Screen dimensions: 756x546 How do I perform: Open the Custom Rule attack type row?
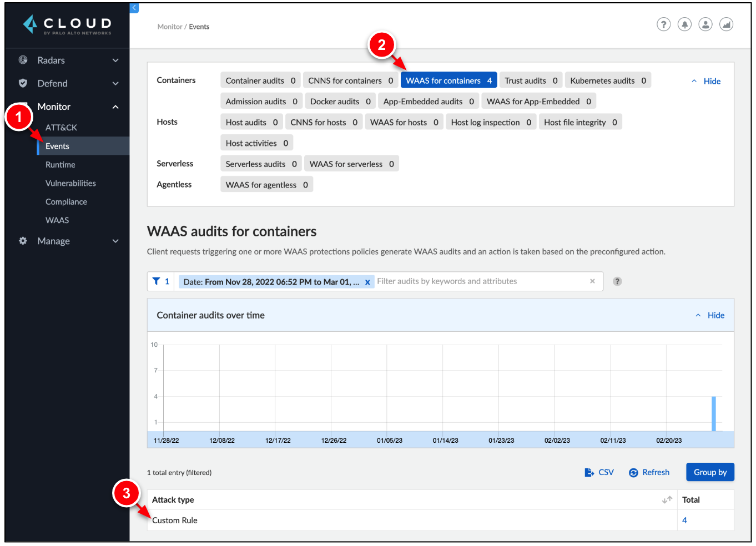pos(412,520)
